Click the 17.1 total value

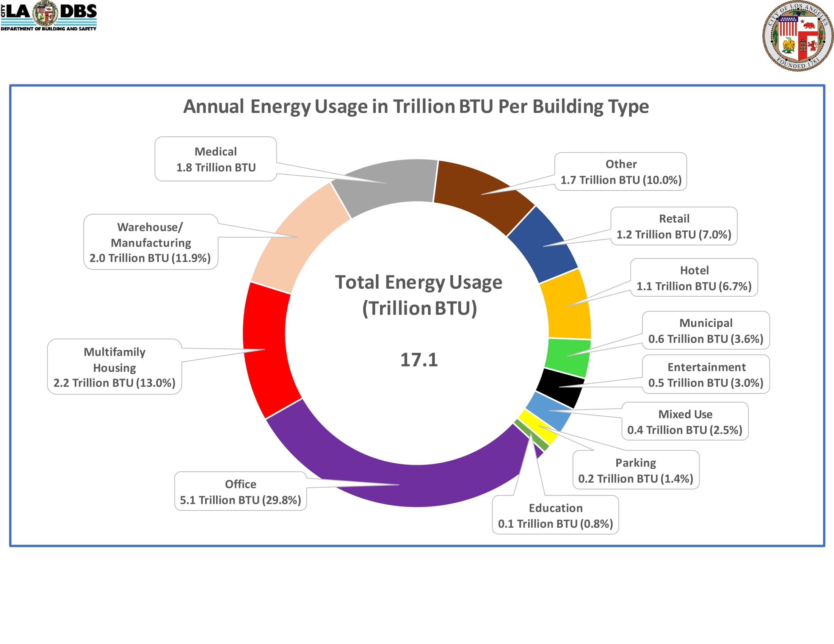(419, 360)
